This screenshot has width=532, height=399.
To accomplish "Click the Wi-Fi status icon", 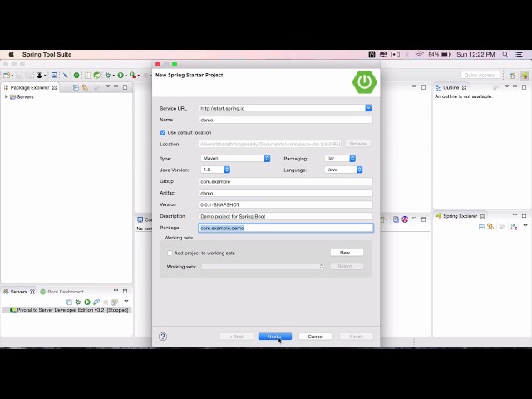I will click(x=419, y=54).
